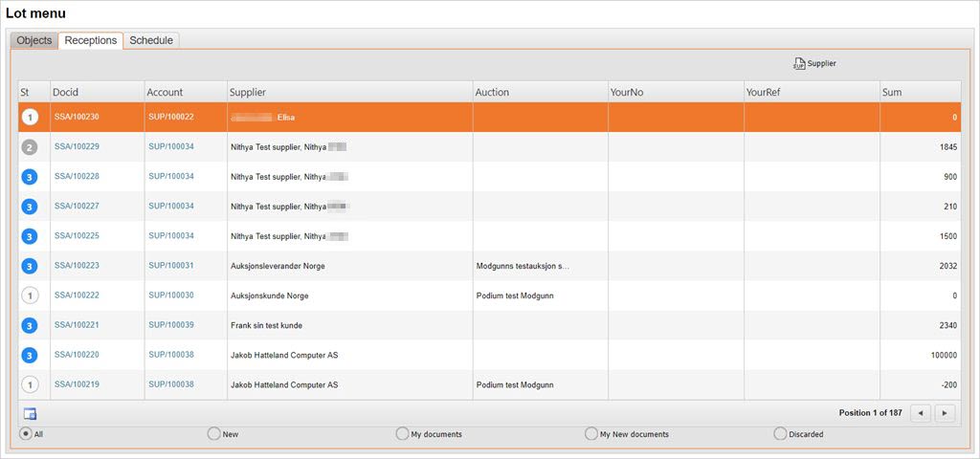Go to next page with right arrow
Image resolution: width=980 pixels, height=459 pixels.
coord(946,413)
